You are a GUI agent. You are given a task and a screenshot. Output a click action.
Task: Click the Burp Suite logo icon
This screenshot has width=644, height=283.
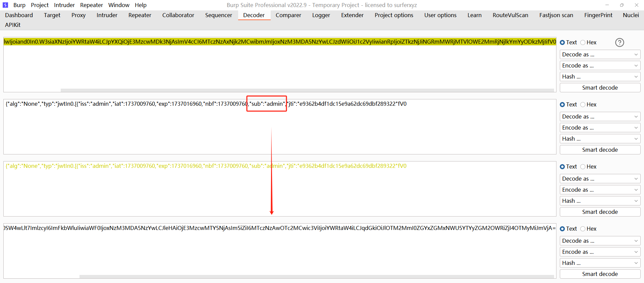coord(5,5)
